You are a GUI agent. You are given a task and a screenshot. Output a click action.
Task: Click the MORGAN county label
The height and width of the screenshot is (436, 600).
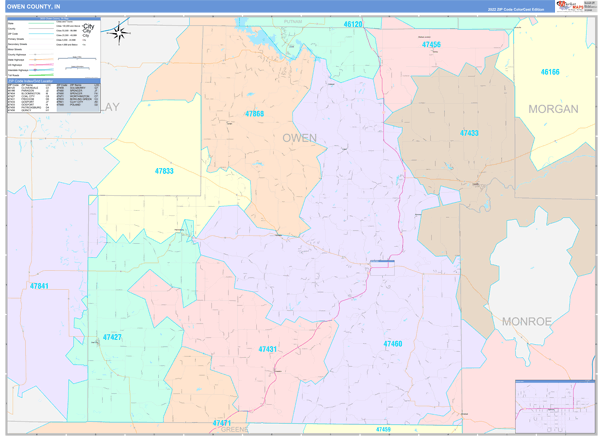[x=553, y=109]
